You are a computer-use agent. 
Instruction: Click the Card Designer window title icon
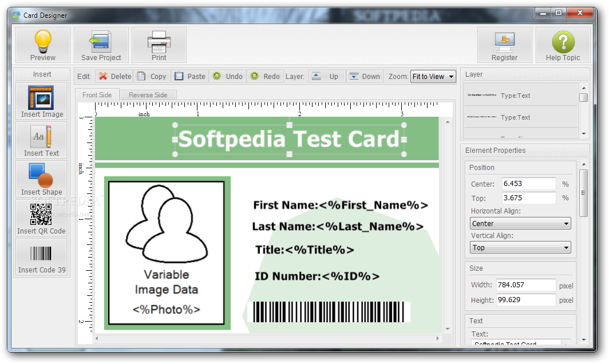point(16,15)
